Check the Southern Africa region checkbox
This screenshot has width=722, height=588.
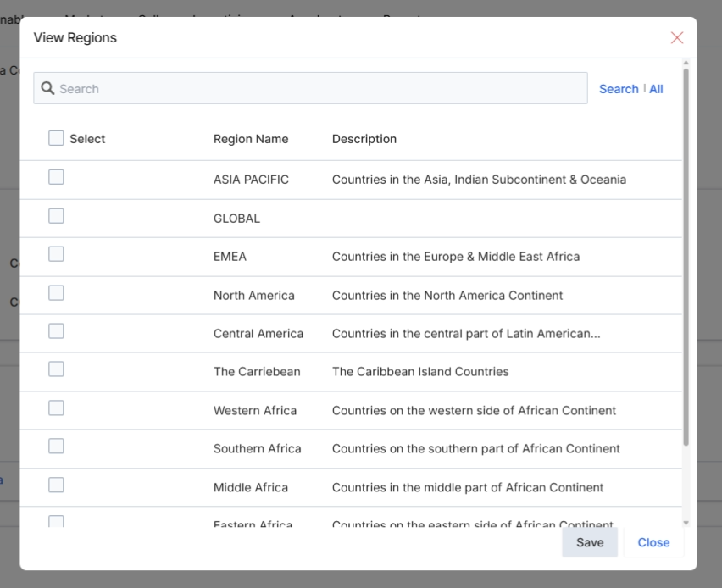[x=56, y=446]
